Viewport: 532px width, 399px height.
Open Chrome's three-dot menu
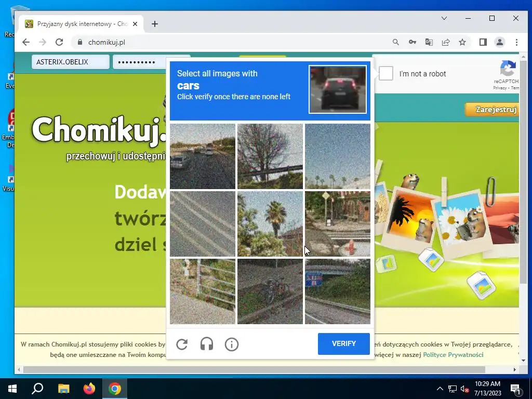(516, 42)
